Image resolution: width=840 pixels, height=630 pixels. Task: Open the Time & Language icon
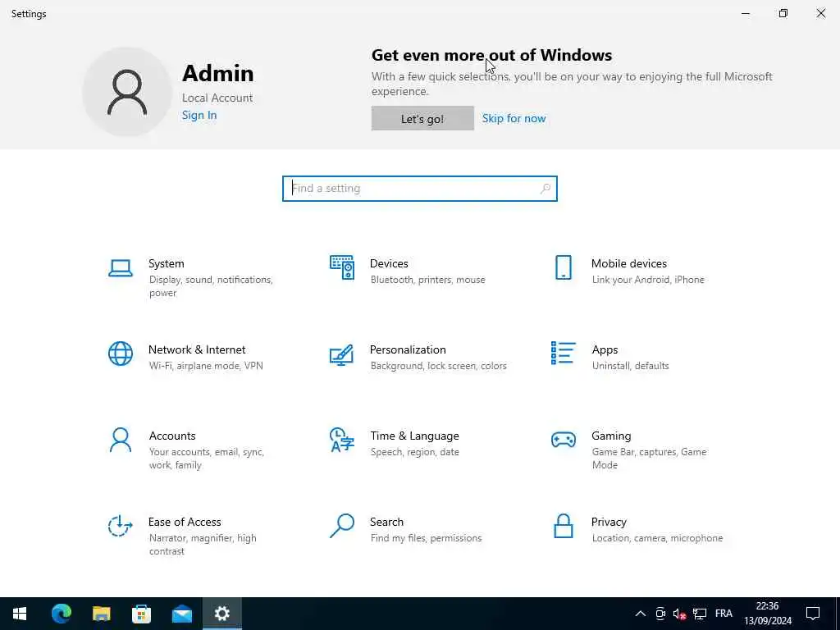pos(342,440)
